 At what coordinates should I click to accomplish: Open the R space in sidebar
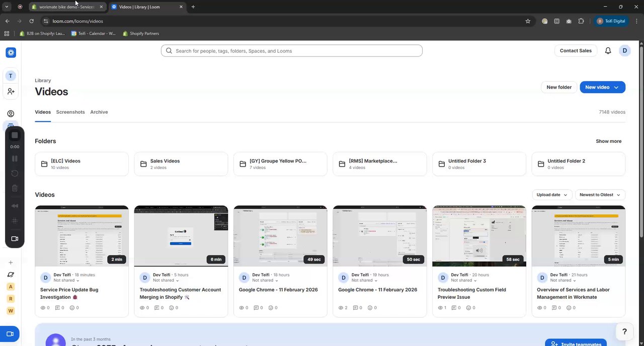(x=11, y=299)
